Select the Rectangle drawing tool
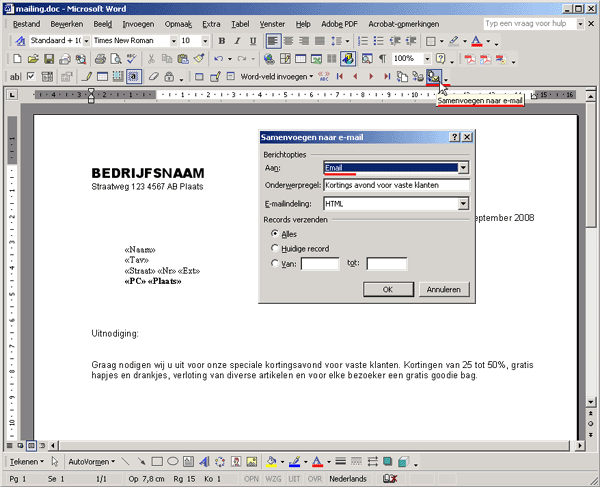The image size is (600, 487). (156, 462)
